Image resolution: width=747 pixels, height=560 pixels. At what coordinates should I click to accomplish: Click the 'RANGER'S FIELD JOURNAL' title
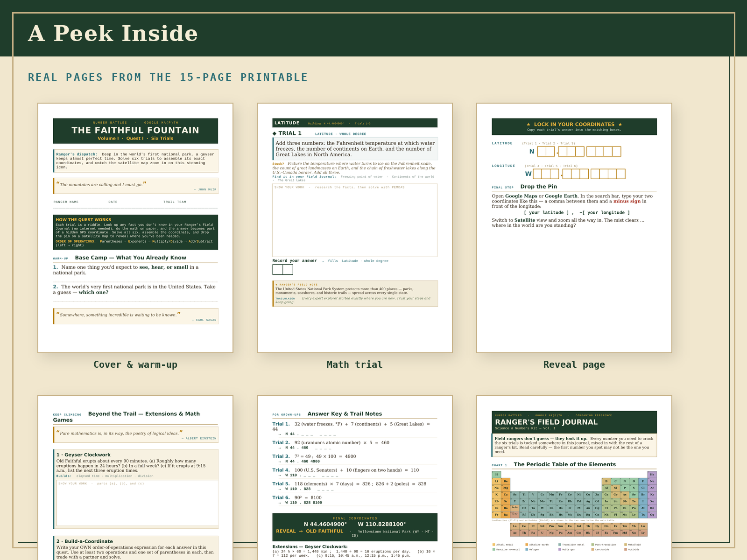pyautogui.click(x=546, y=422)
